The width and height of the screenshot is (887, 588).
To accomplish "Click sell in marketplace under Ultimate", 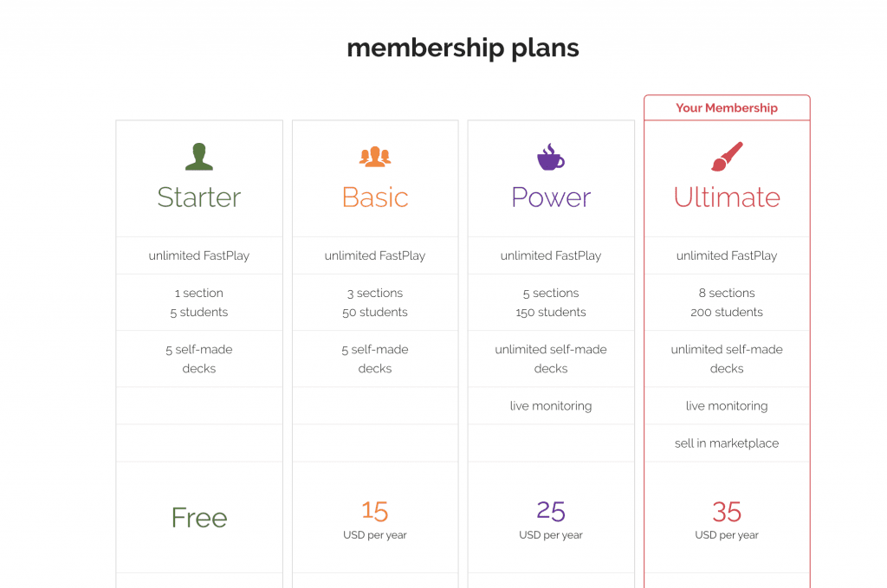I will pos(727,443).
